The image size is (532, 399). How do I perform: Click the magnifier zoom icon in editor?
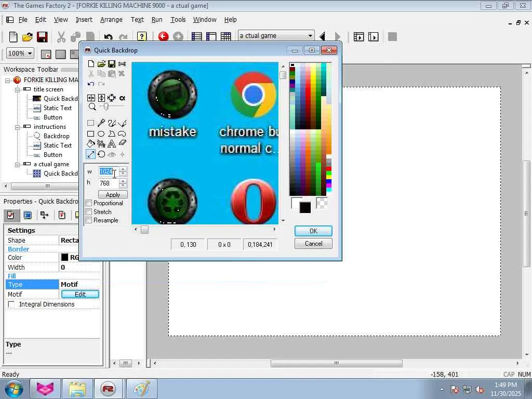pyautogui.click(x=92, y=107)
